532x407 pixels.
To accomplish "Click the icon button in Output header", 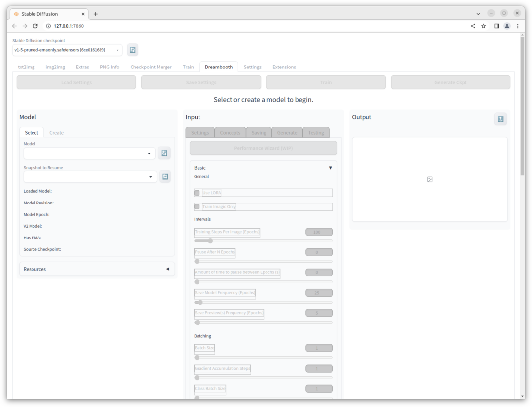I will [x=500, y=119].
